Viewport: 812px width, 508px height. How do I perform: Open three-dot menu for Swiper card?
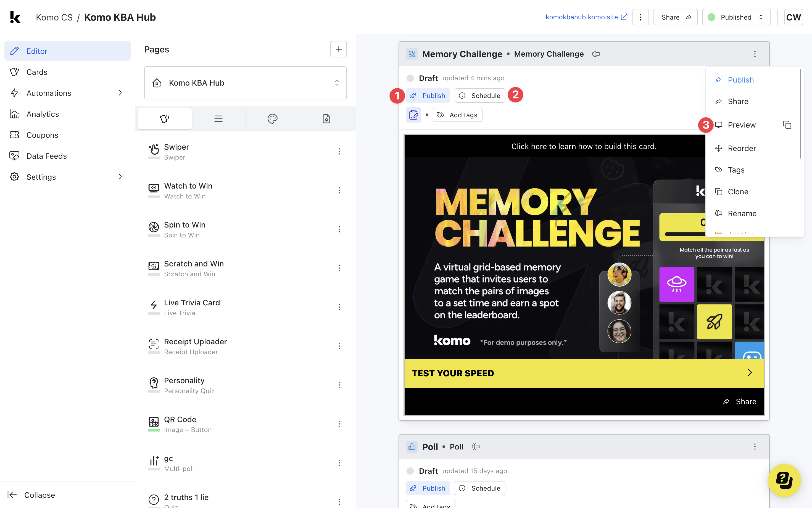coord(339,152)
